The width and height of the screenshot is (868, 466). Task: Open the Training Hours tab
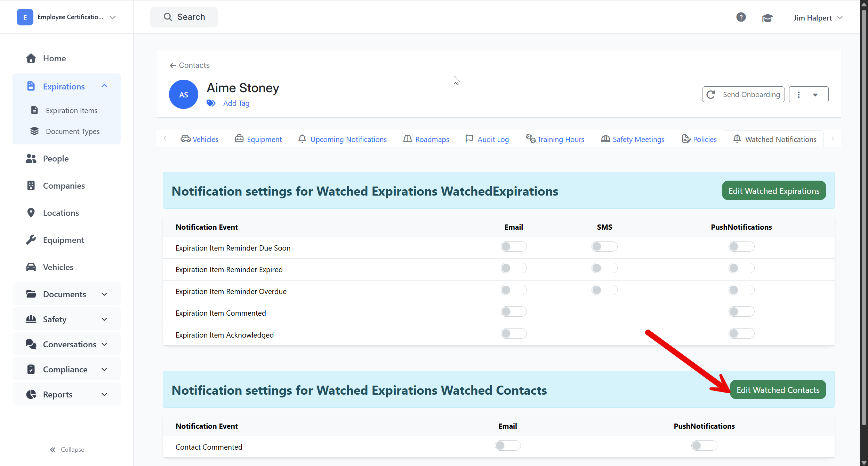tap(555, 139)
